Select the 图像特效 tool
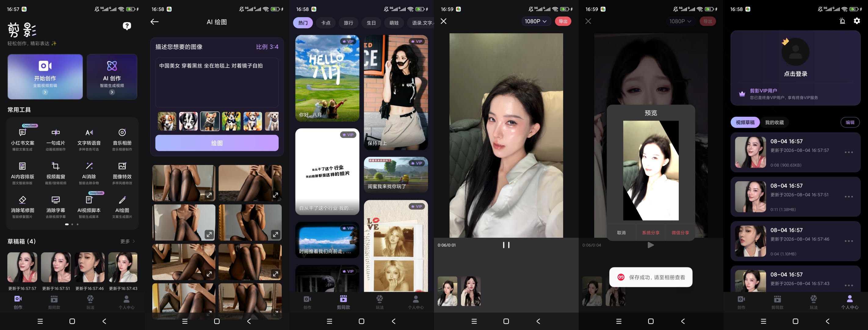868x330 pixels. pos(122,174)
